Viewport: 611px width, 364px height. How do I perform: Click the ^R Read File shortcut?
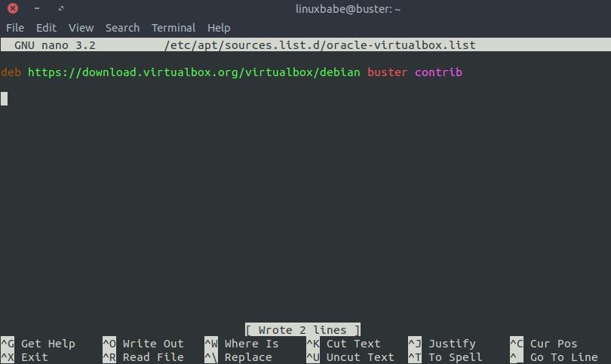(x=143, y=357)
